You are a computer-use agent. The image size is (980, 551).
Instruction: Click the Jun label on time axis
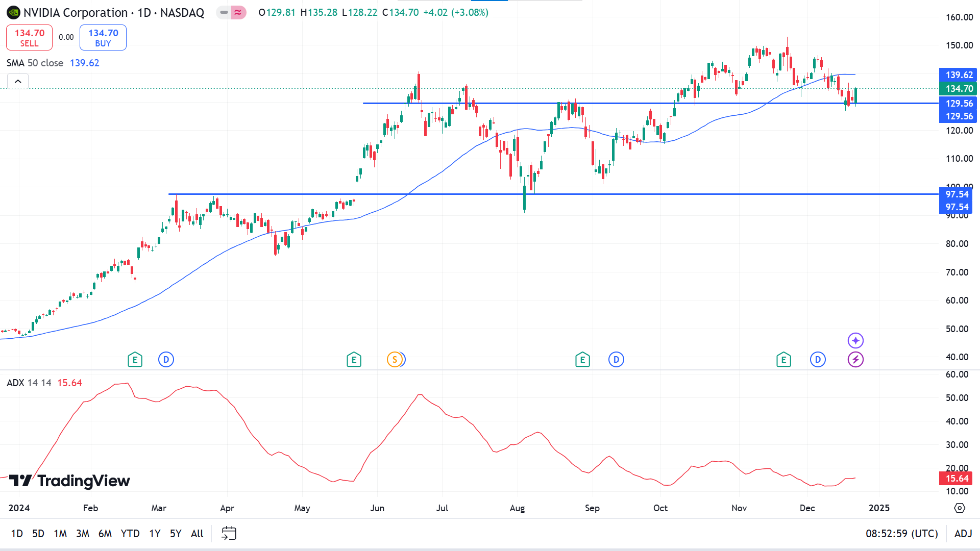[377, 508]
